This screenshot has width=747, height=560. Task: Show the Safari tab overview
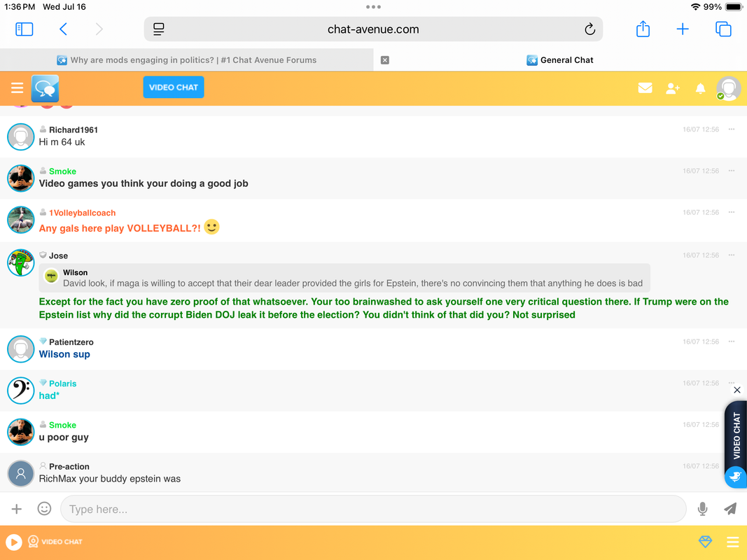723,29
